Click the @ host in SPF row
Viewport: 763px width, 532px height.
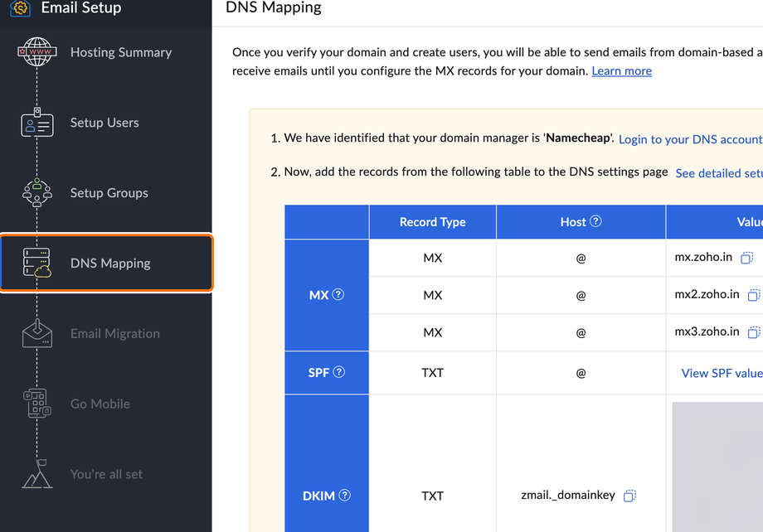pyautogui.click(x=581, y=373)
